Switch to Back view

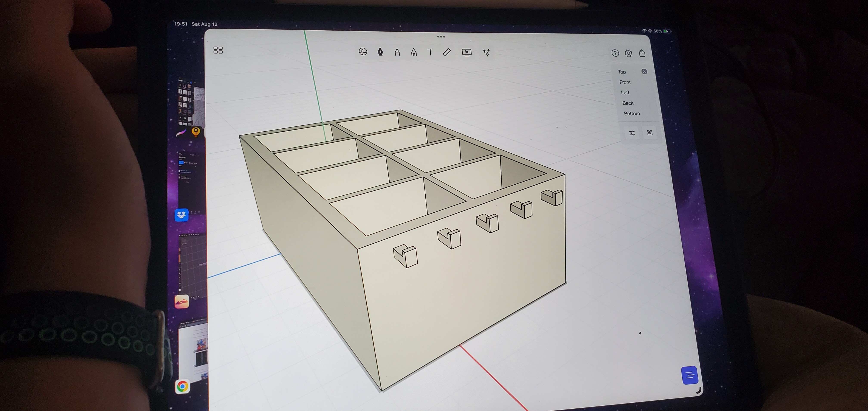point(628,103)
